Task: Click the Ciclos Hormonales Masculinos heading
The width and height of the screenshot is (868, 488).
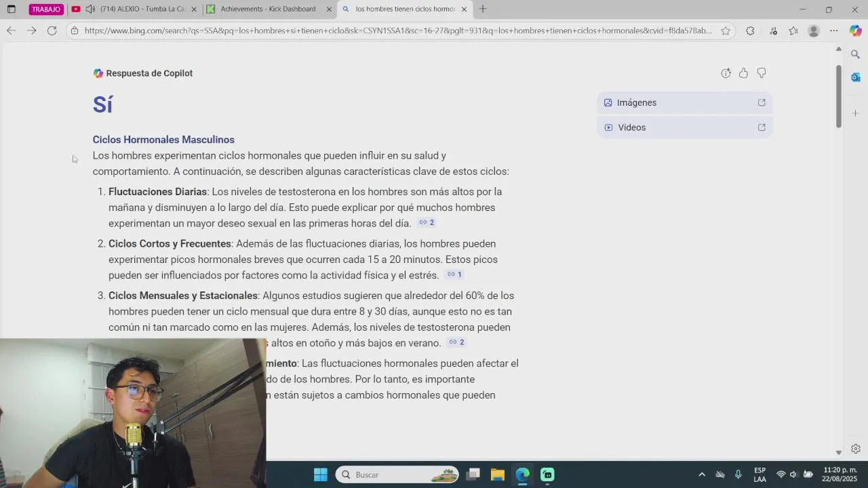Action: 163,140
